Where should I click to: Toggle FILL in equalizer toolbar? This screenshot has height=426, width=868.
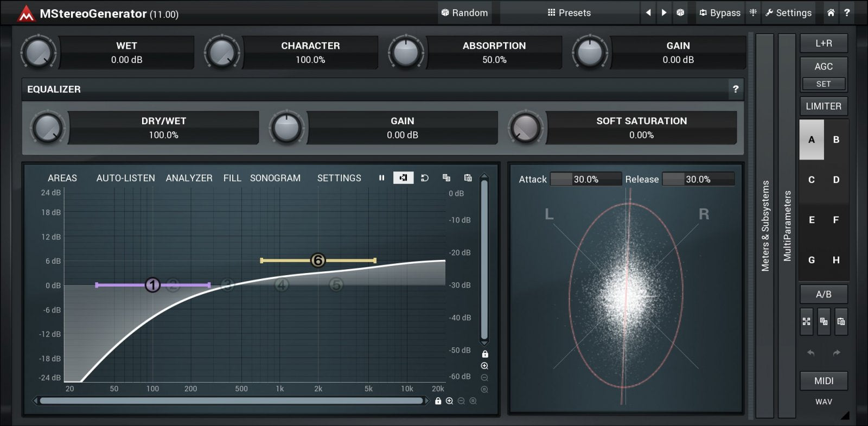232,178
